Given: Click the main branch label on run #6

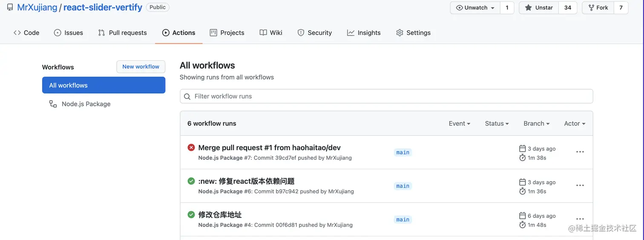Looking at the screenshot, I should (402, 186).
